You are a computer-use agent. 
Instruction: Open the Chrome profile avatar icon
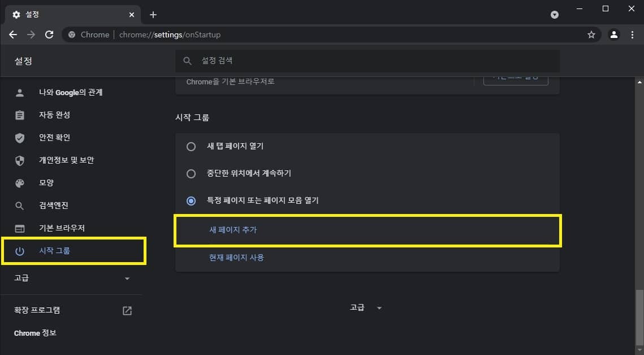point(614,35)
